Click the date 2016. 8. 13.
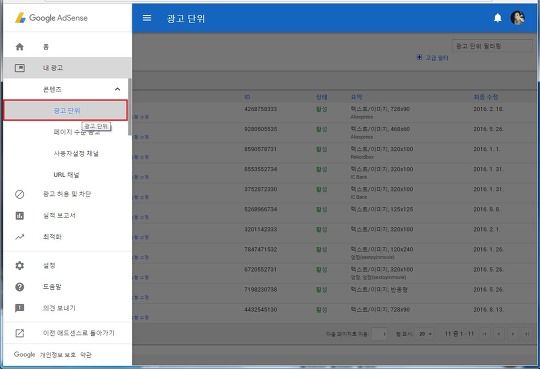 (488, 309)
